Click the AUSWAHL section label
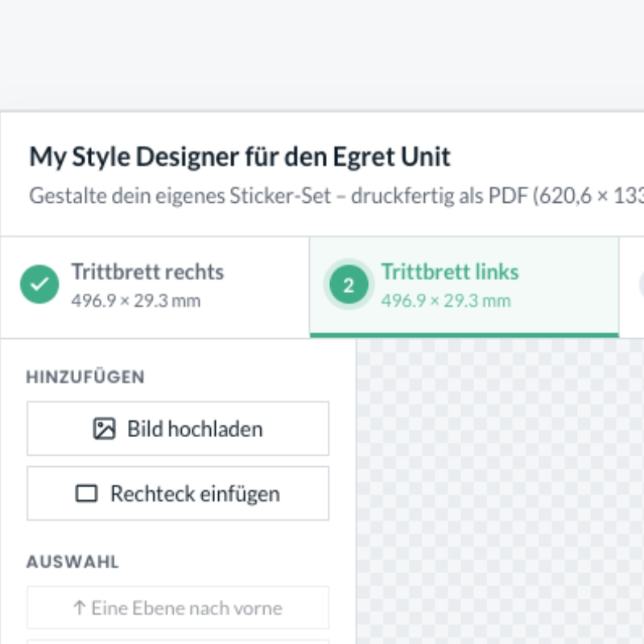Screen dimensions: 644x644 [x=72, y=562]
